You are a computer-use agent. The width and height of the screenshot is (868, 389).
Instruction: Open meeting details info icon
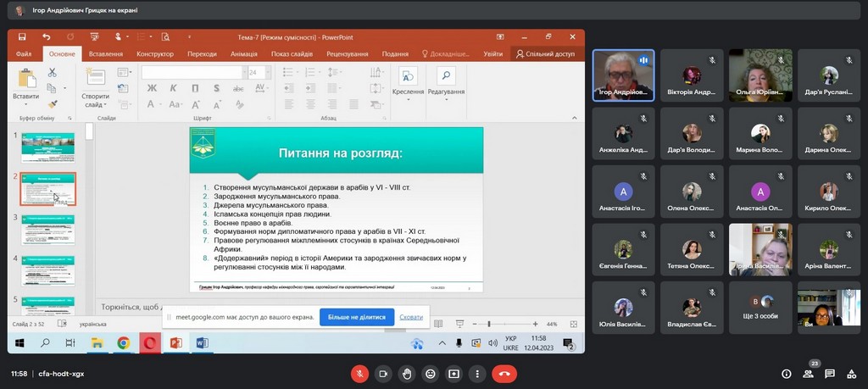coord(786,374)
